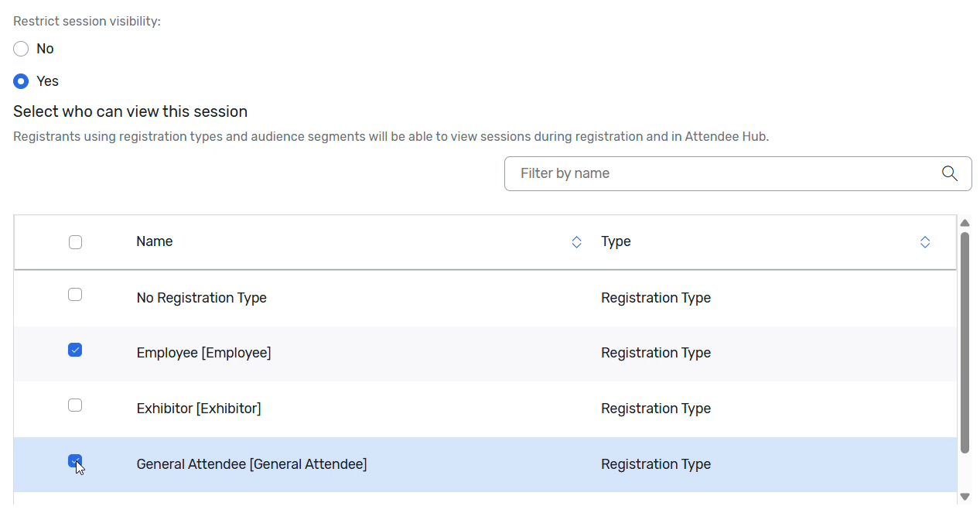Click the sort arrows beside Type column

[x=925, y=241]
